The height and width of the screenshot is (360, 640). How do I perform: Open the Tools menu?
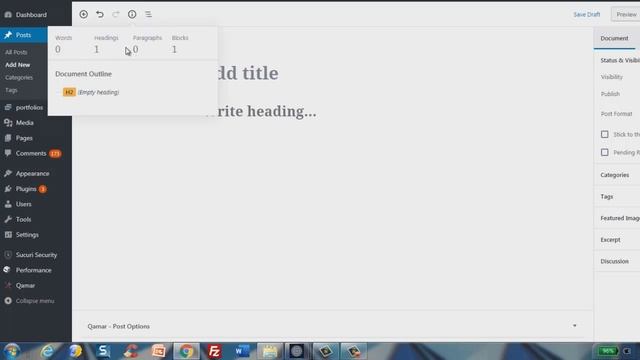pyautogui.click(x=23, y=220)
